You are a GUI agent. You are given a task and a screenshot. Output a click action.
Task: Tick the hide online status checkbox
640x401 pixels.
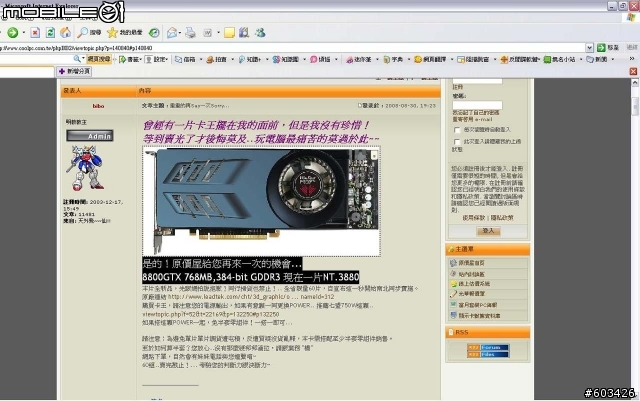pyautogui.click(x=457, y=142)
